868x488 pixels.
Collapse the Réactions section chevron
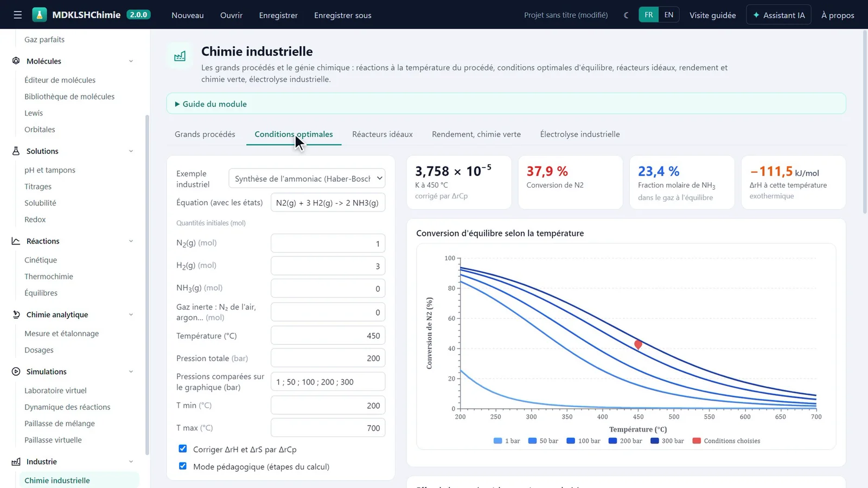[x=131, y=241]
